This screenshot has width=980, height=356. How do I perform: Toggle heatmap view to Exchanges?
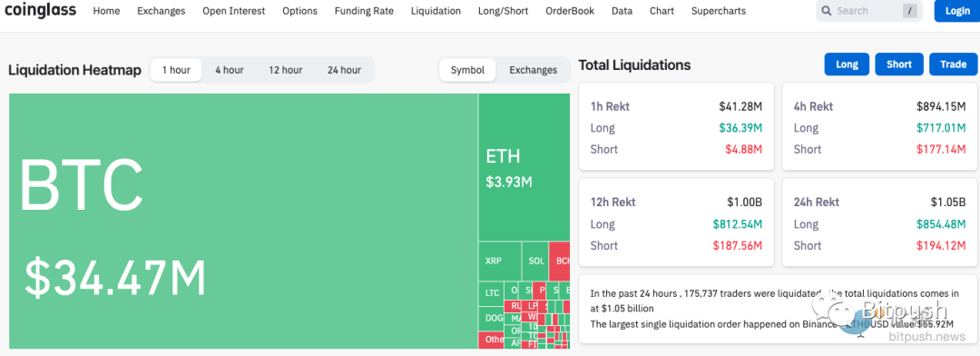click(x=534, y=70)
